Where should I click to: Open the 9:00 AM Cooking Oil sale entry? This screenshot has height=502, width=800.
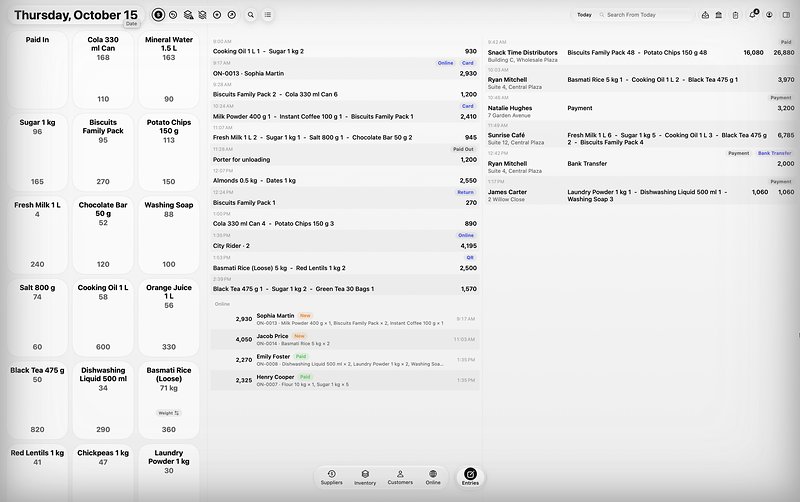[x=345, y=47]
